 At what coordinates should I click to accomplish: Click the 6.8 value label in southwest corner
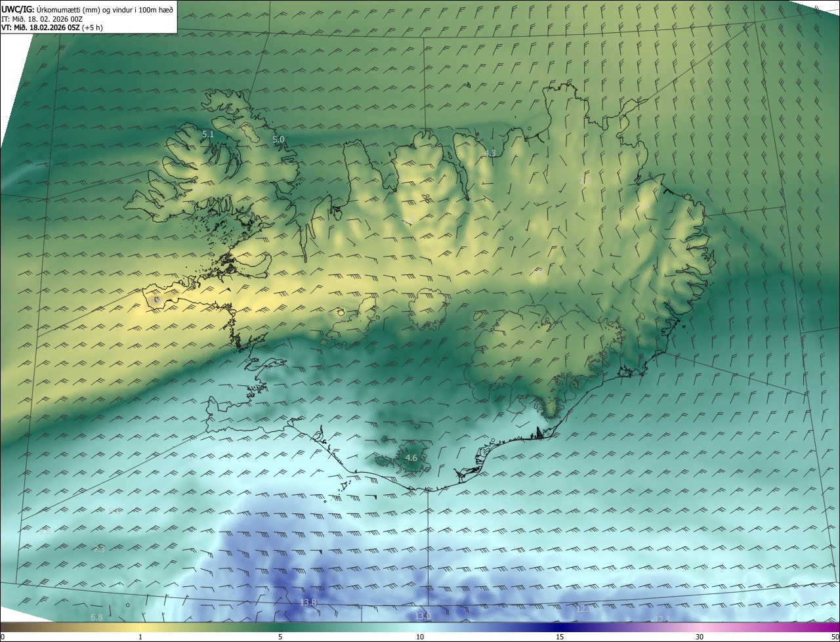tap(96, 617)
